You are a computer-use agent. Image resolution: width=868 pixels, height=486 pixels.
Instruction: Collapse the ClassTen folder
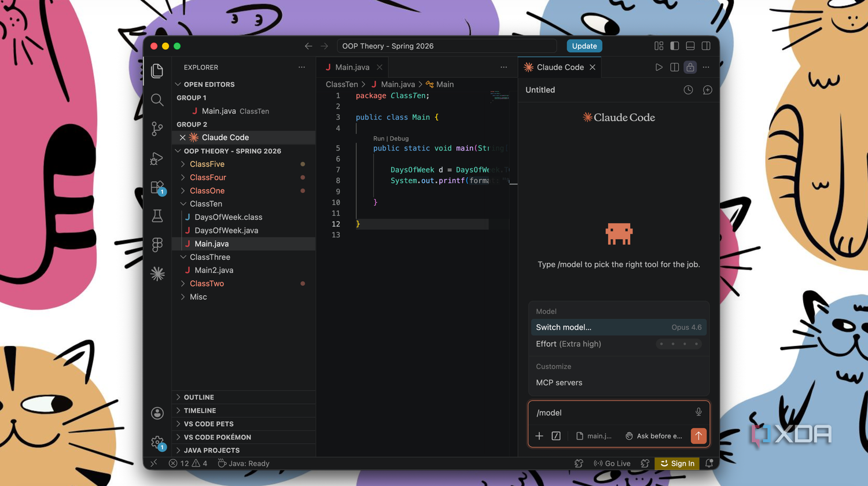tap(244, 204)
